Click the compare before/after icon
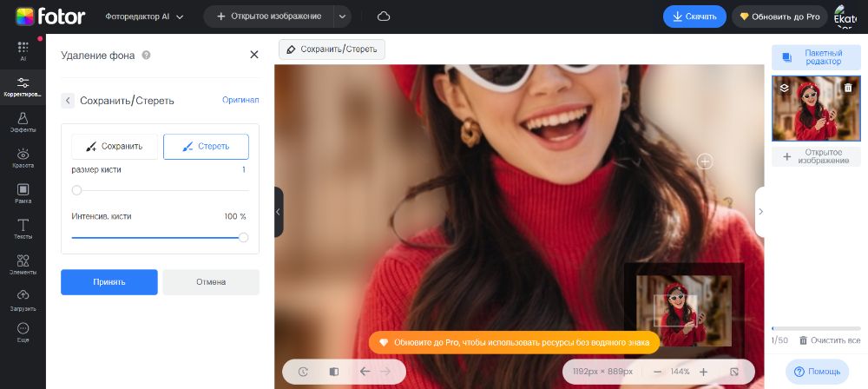Screen dimensions: 868x389 [333, 372]
